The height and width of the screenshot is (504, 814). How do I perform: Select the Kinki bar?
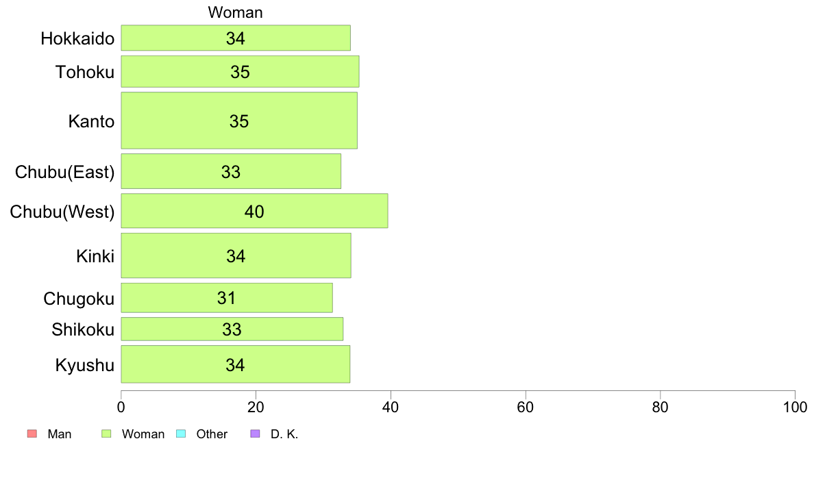tap(236, 255)
